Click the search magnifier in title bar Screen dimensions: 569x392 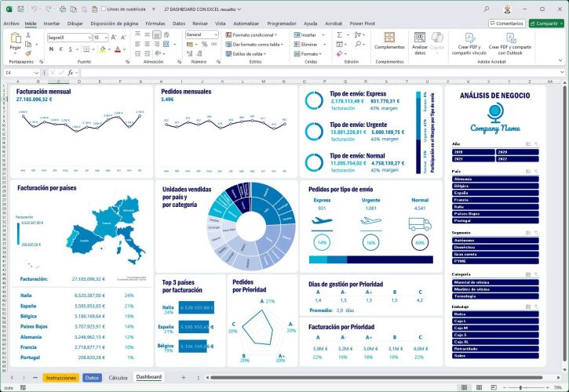pyautogui.click(x=487, y=9)
